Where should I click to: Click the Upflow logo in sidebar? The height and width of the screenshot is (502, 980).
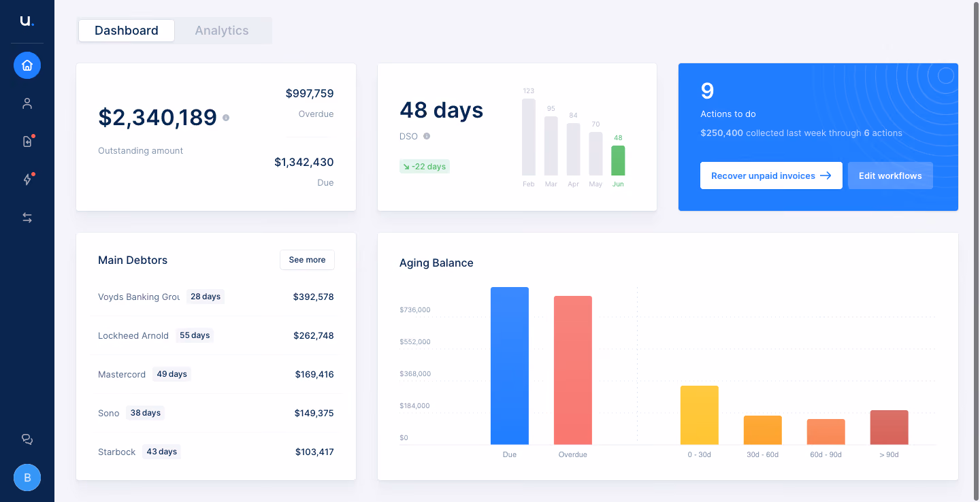click(x=27, y=21)
